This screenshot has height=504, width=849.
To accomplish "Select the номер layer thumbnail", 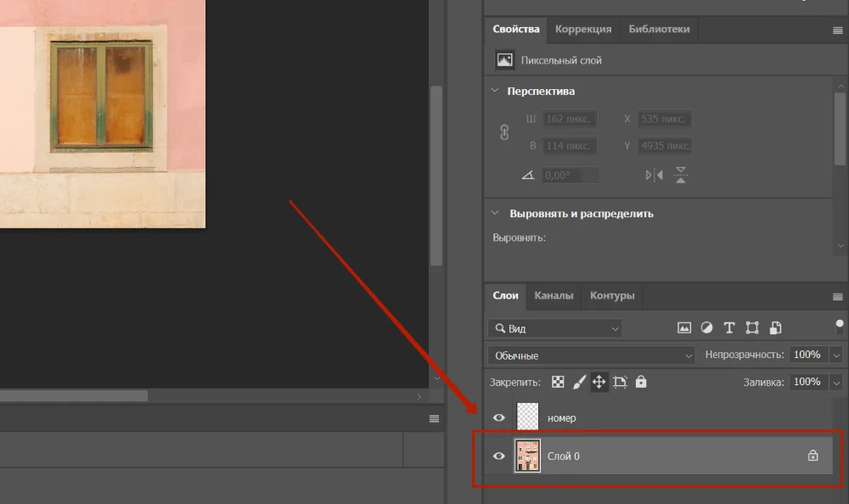I will pyautogui.click(x=528, y=417).
